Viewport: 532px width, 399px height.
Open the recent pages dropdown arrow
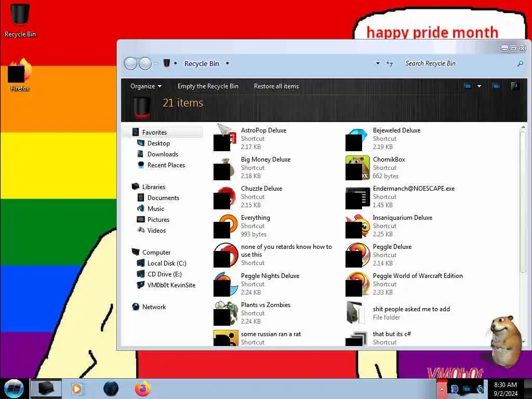155,63
